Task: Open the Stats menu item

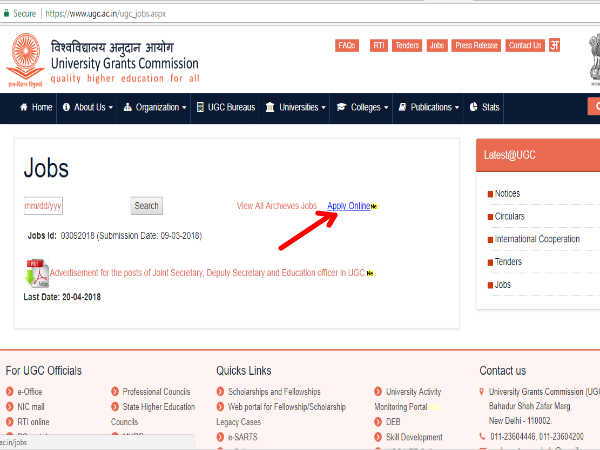Action: [x=484, y=108]
